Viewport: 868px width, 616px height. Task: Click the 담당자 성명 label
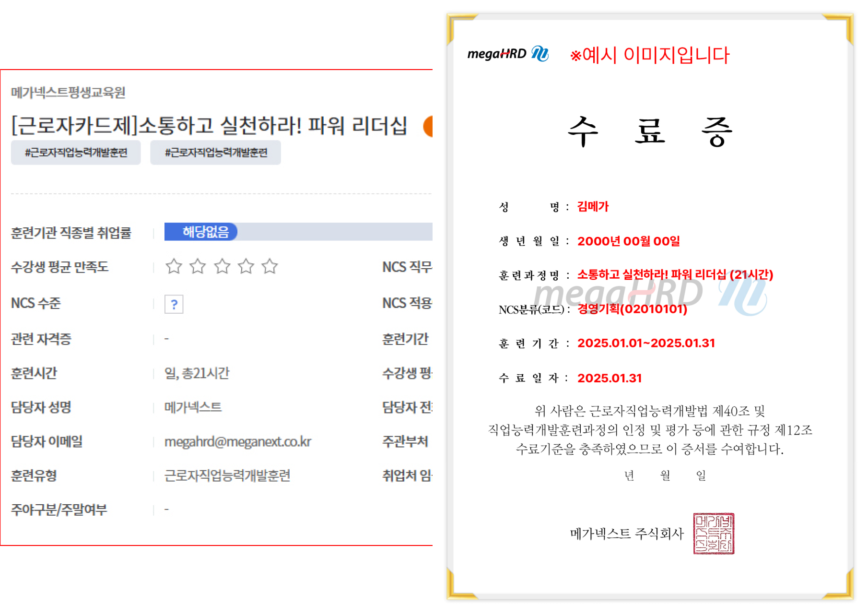[x=41, y=407]
